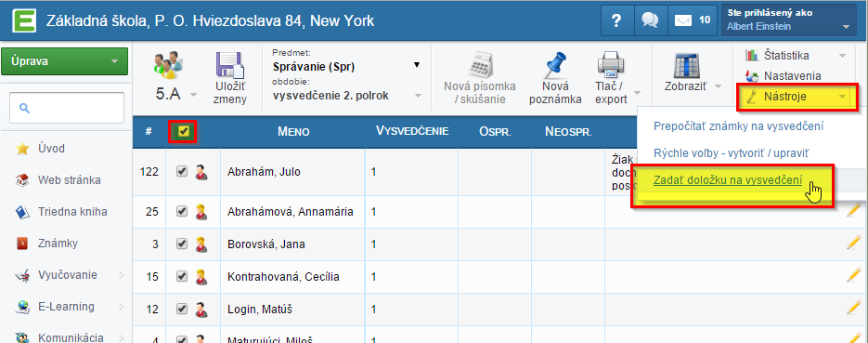868x343 pixels.
Task: Open the Albert Einstein account dropdown
Action: 789,20
